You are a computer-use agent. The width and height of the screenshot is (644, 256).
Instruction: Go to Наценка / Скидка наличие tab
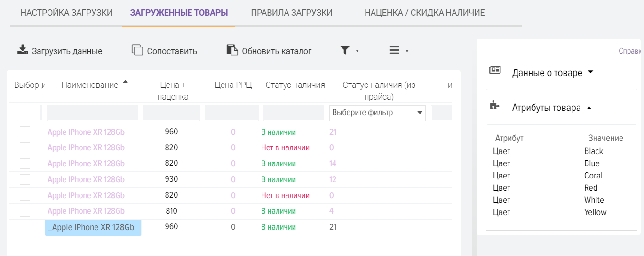click(x=424, y=13)
